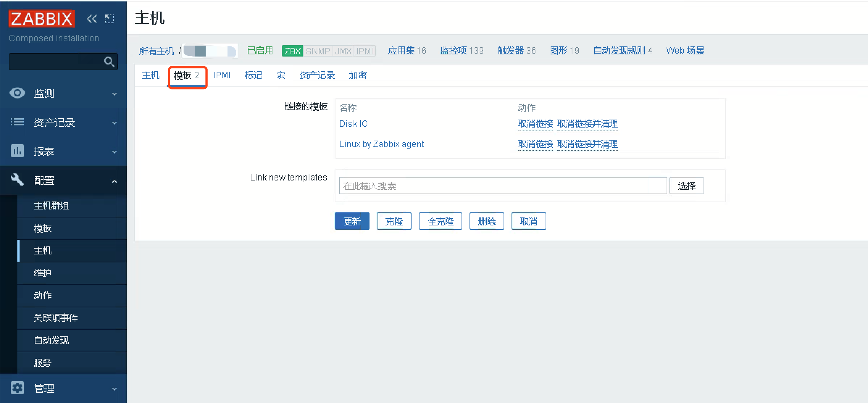Click the ZBX availability badge
The height and width of the screenshot is (403, 868).
click(292, 51)
